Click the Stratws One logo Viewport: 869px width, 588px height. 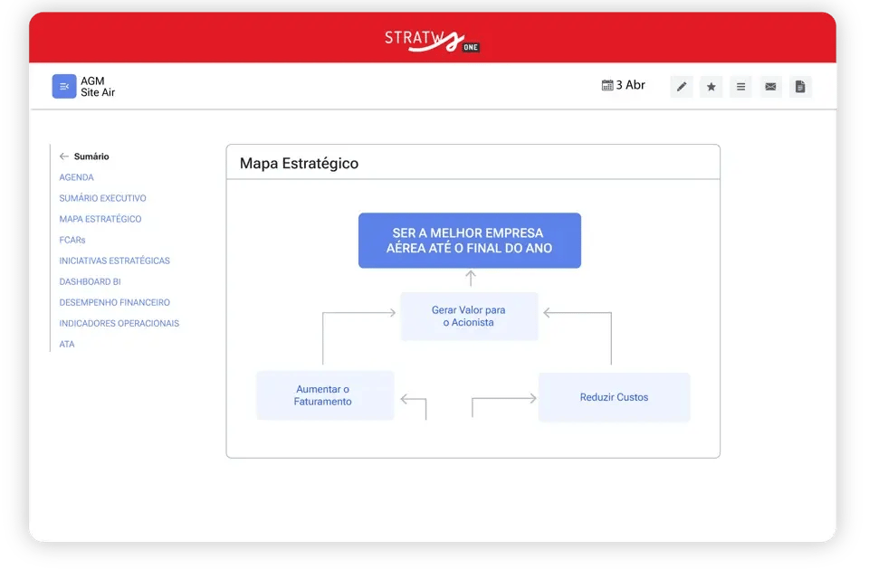(433, 41)
